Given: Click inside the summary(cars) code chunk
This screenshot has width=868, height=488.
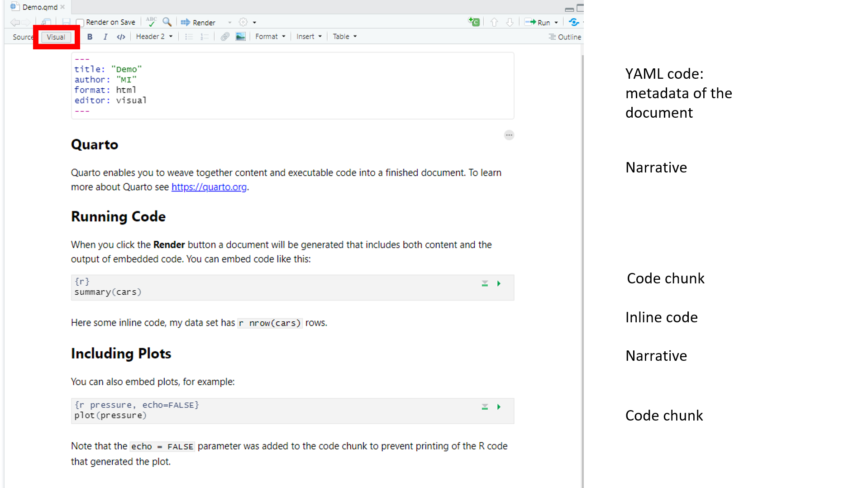Looking at the screenshot, I should click(x=292, y=287).
